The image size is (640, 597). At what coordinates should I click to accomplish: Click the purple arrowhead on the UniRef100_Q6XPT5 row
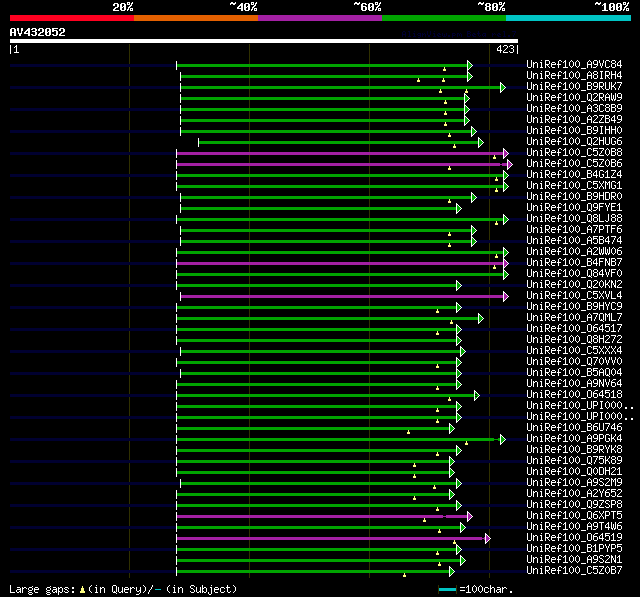click(x=470, y=517)
